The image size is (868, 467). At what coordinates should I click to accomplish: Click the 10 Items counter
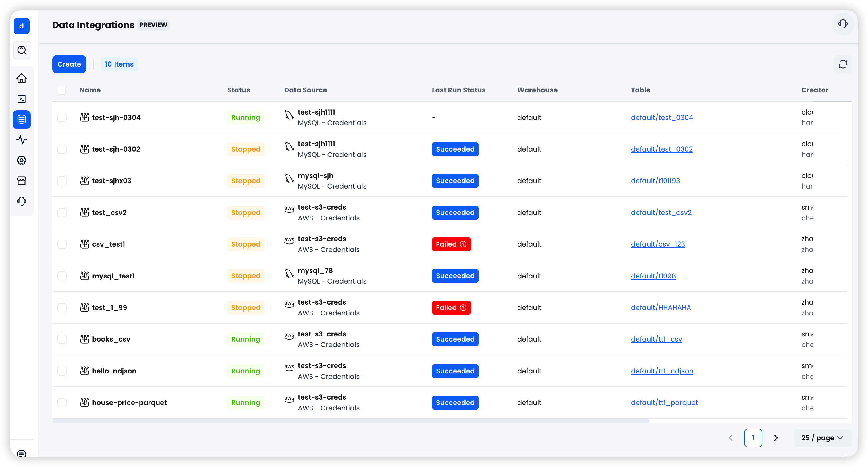119,64
